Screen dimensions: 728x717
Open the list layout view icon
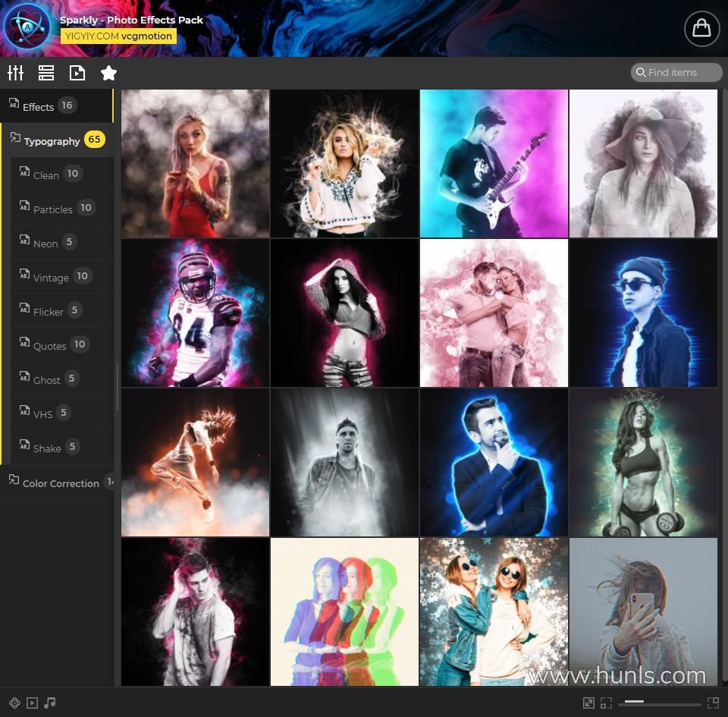(46, 73)
